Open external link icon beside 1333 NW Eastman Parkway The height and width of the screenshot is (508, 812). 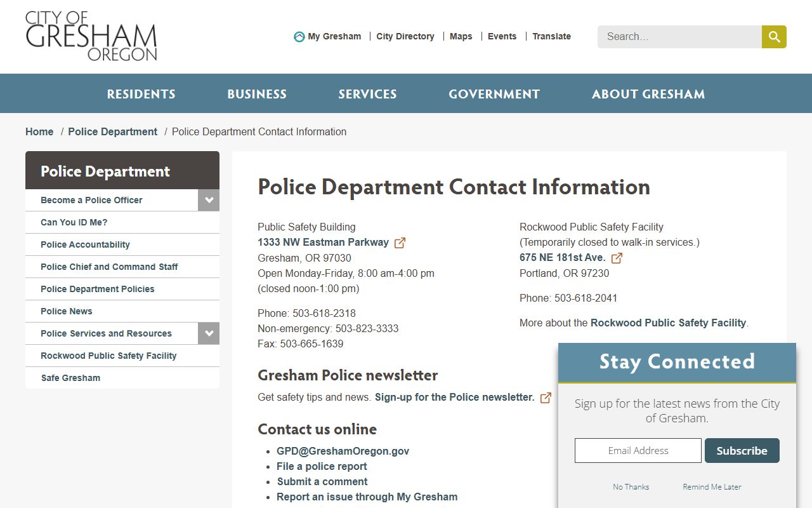pos(400,243)
